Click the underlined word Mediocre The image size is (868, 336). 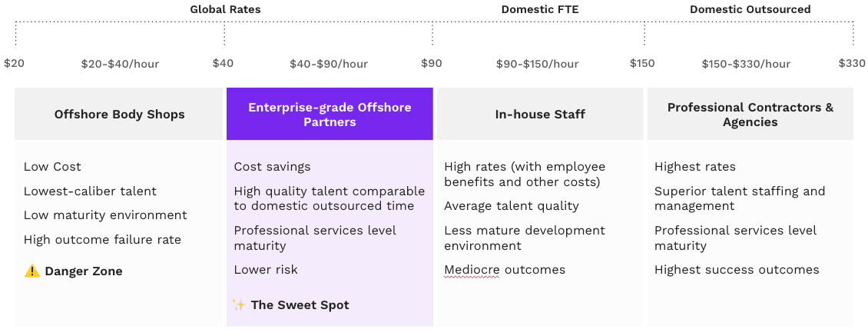coord(472,270)
